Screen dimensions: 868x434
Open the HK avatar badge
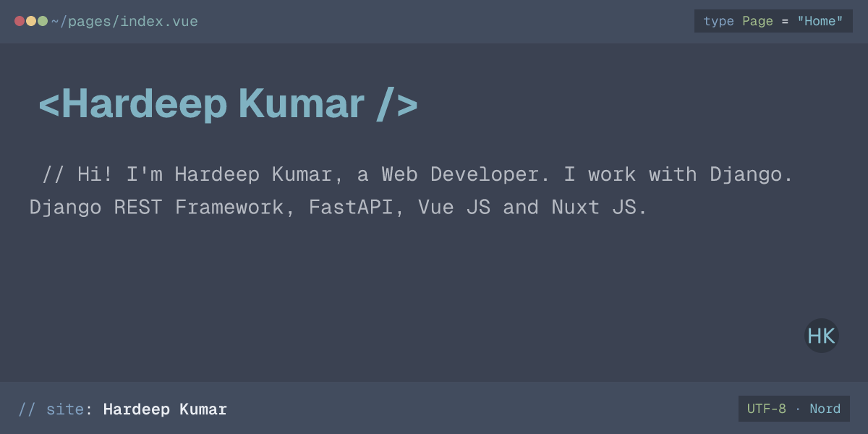point(822,336)
